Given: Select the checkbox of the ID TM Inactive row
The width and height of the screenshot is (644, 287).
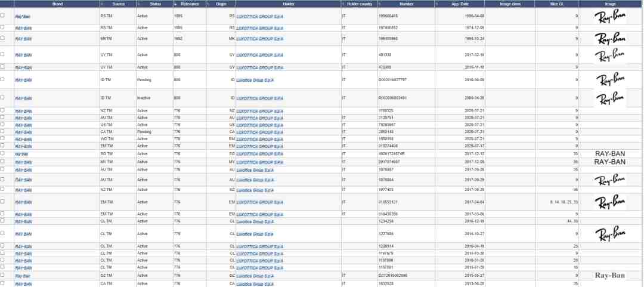Looking at the screenshot, I should click(2, 97).
